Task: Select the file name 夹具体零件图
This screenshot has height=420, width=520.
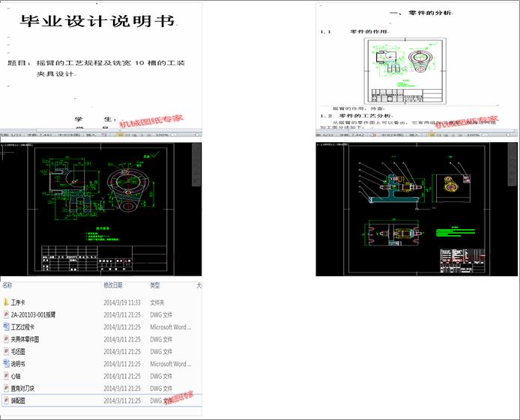Action: coord(25,339)
